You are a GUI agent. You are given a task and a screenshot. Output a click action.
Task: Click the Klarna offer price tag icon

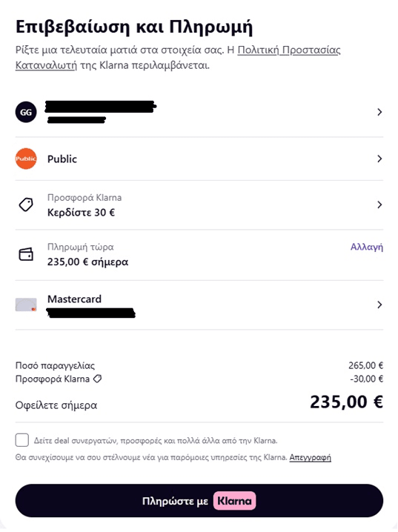(x=26, y=205)
